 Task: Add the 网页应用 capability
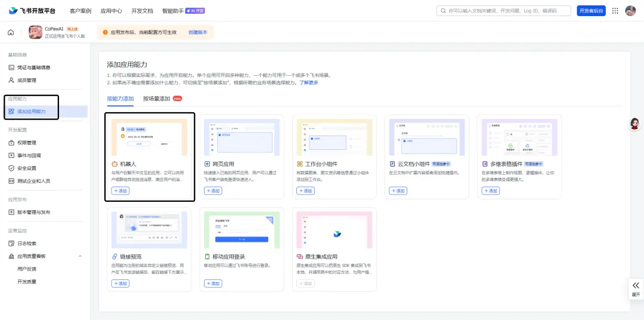213,191
